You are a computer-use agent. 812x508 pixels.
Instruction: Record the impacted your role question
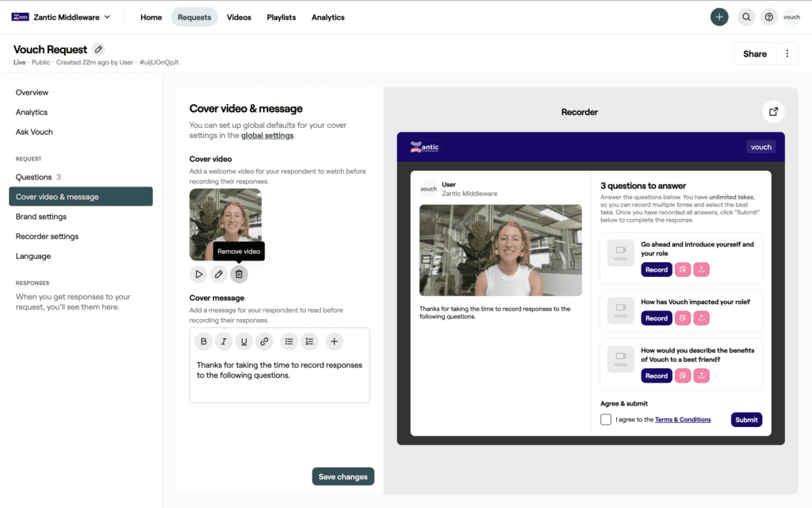point(656,318)
